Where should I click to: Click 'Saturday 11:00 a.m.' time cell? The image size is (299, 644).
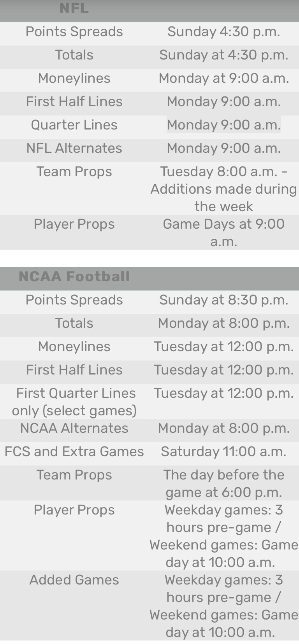click(x=223, y=451)
